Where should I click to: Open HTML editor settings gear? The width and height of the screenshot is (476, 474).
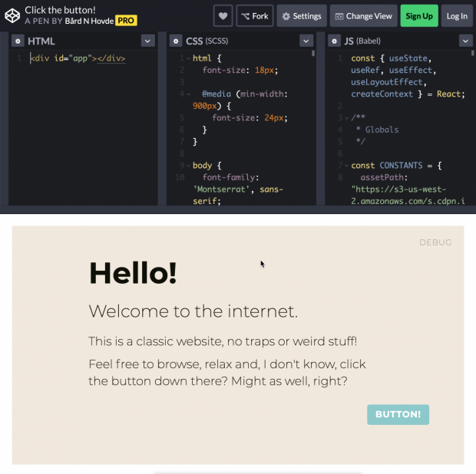[x=18, y=41]
